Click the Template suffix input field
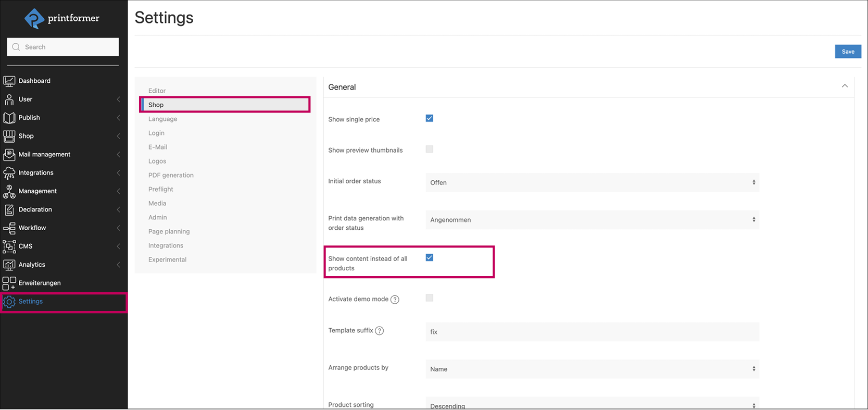The height and width of the screenshot is (410, 868). click(x=592, y=332)
